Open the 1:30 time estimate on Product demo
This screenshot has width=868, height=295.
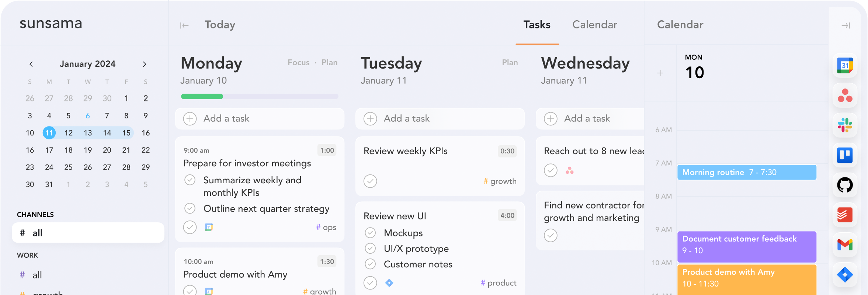pos(327,262)
